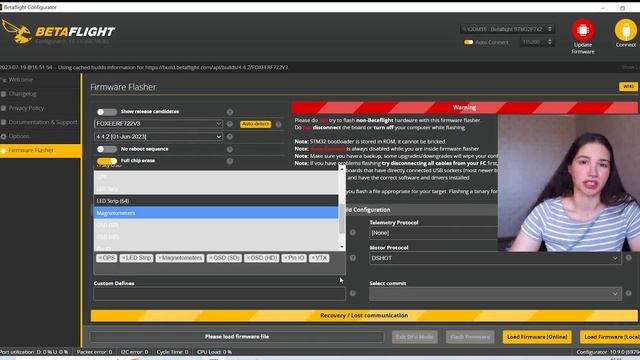Click Load Firmware [Local] button
This screenshot has height=360, width=640.
(610, 337)
